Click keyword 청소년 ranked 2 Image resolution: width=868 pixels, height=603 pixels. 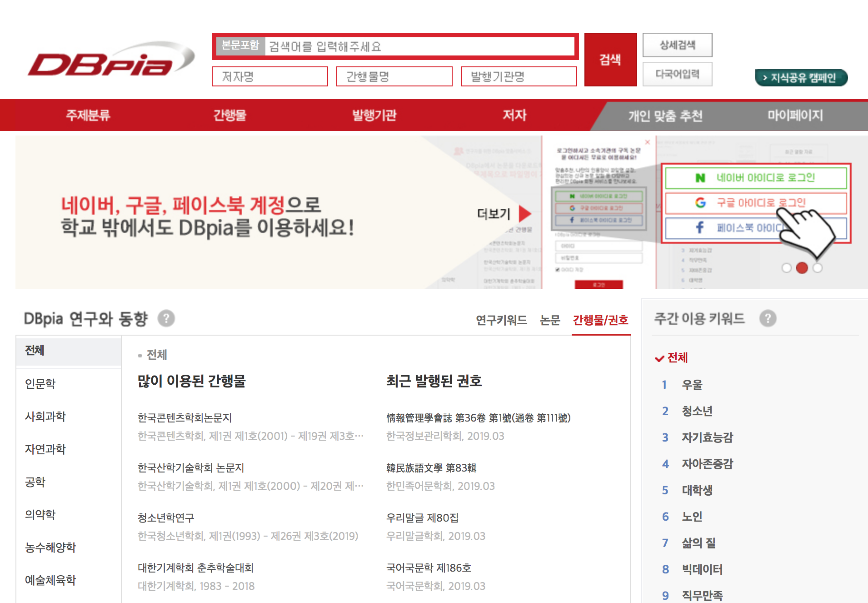tap(697, 412)
